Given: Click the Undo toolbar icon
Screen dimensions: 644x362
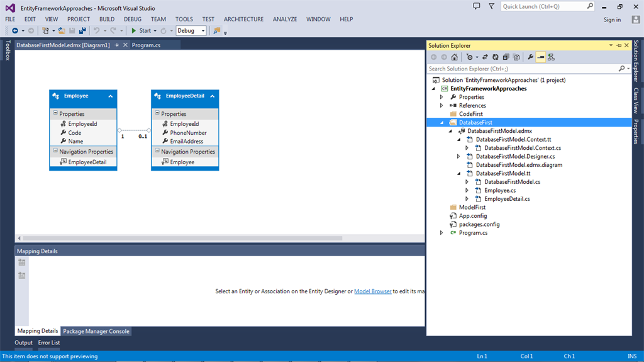Looking at the screenshot, I should (96, 31).
